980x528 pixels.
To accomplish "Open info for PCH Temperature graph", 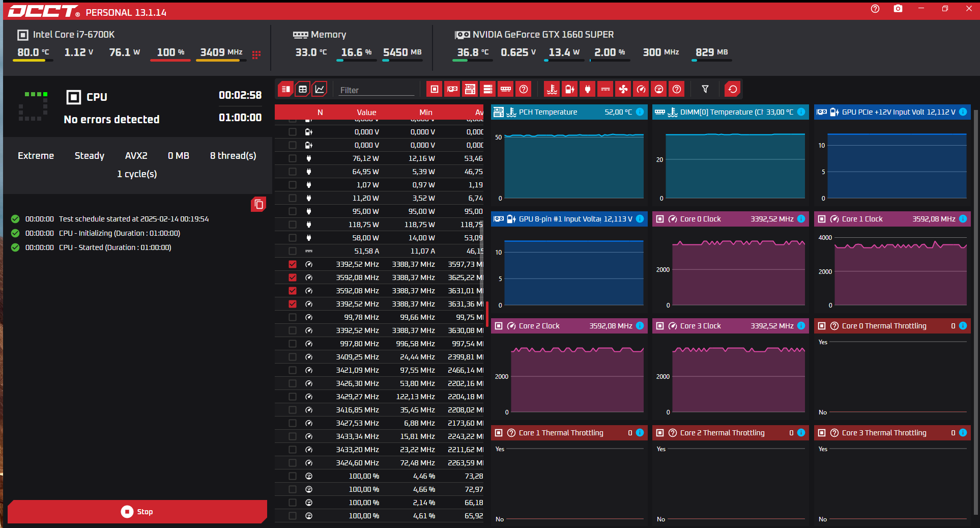I will 640,112.
